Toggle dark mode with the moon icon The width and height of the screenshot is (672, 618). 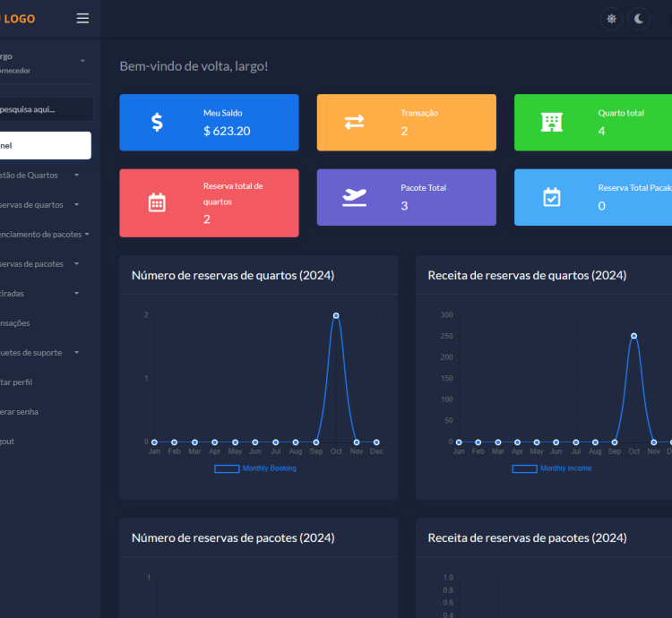pyautogui.click(x=638, y=18)
